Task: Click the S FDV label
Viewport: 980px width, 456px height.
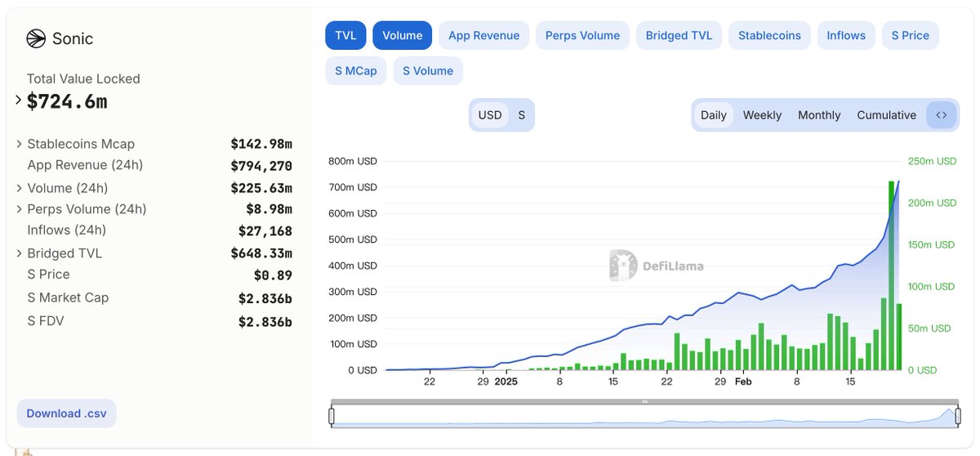Action: tap(46, 321)
